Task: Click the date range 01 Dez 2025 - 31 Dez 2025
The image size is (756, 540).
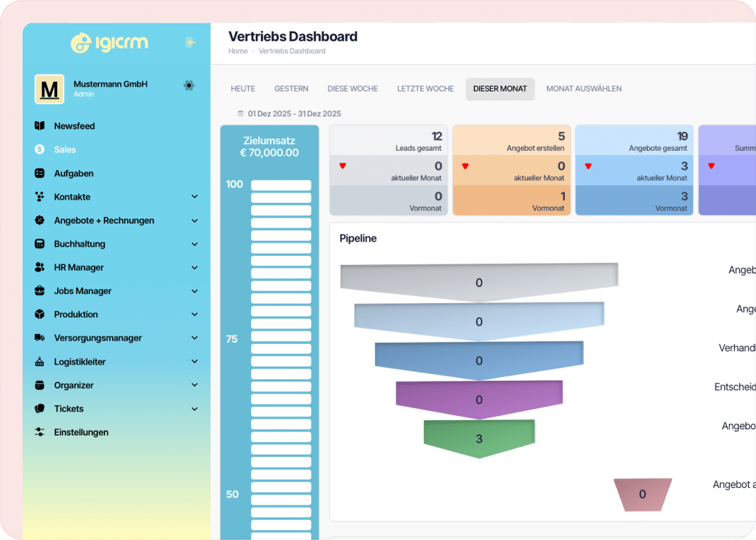Action: pos(294,113)
